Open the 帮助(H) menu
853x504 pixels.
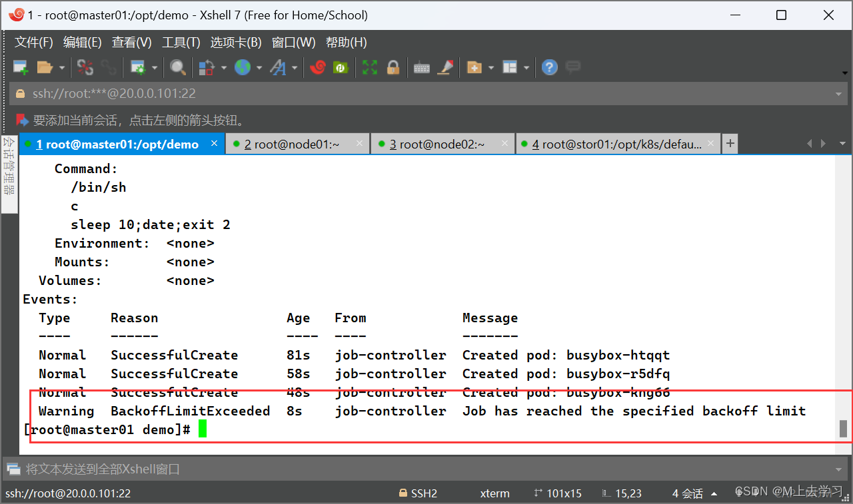(x=347, y=43)
